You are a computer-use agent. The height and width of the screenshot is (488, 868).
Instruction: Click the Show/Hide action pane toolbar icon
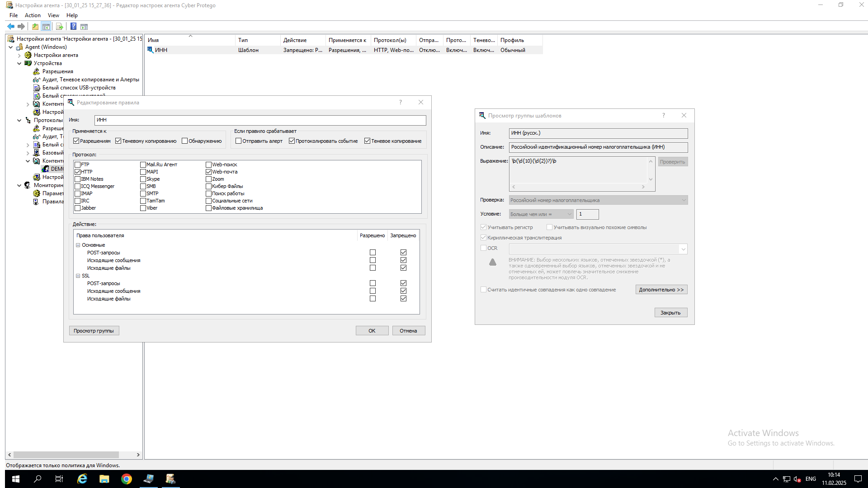(84, 27)
